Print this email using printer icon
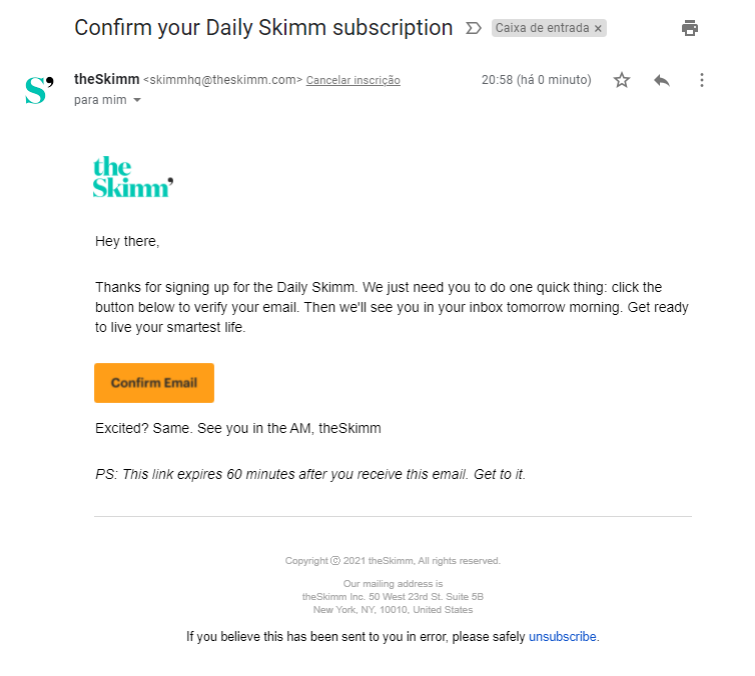The image size is (755, 676). 690,28
